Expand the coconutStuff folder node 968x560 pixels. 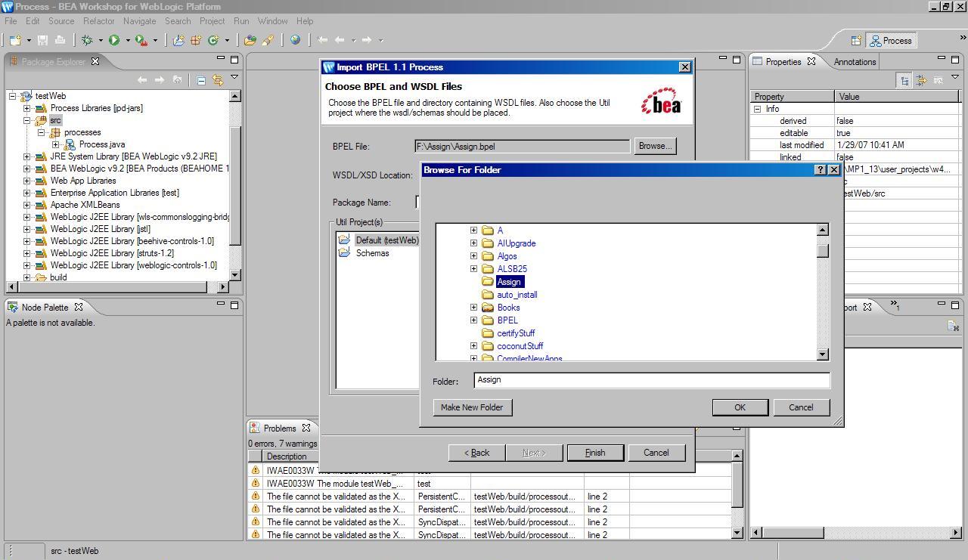click(474, 346)
